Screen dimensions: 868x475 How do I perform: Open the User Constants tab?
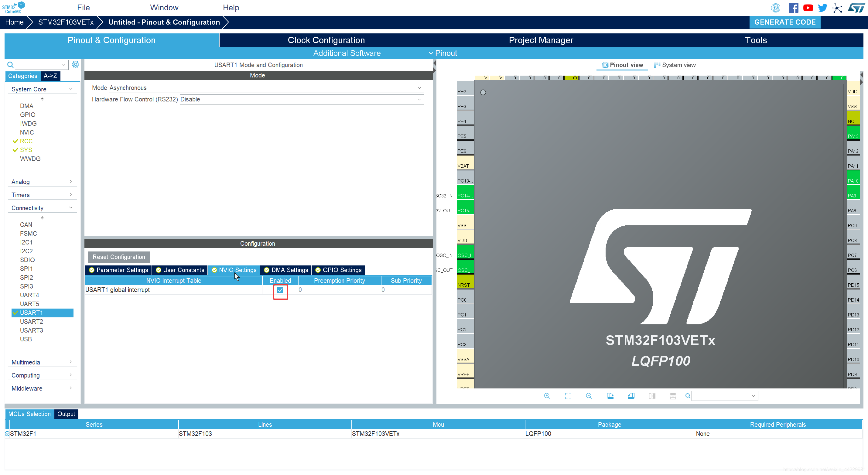coord(180,270)
